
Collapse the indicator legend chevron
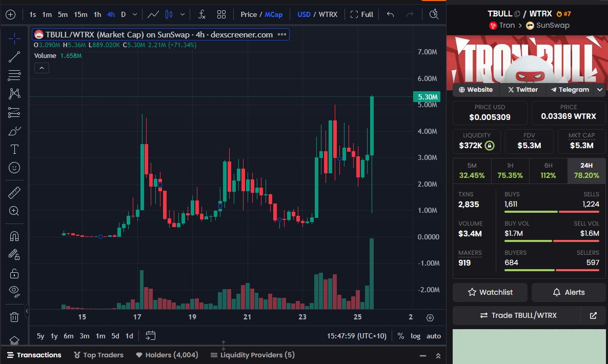click(x=42, y=68)
